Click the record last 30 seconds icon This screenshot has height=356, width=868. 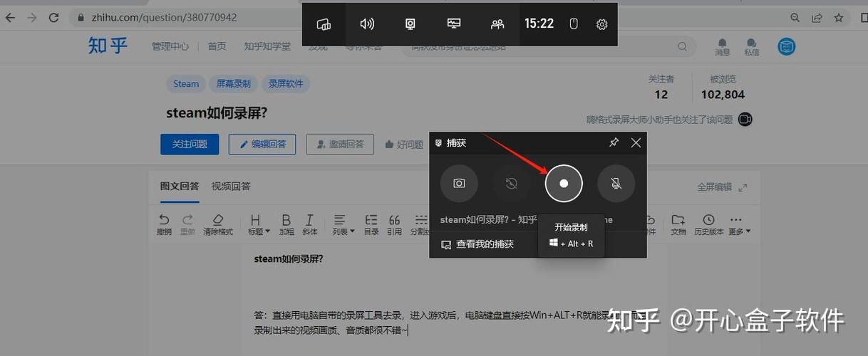(511, 183)
